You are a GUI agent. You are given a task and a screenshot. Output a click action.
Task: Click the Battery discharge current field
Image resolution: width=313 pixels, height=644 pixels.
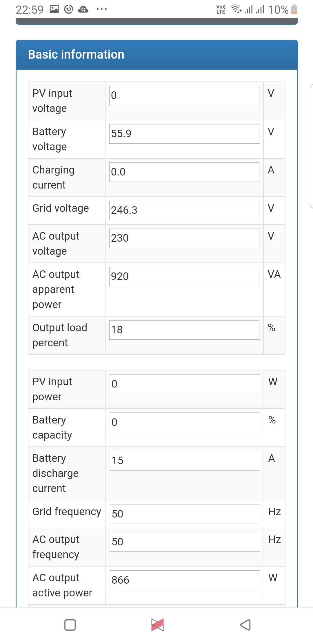[x=185, y=461]
